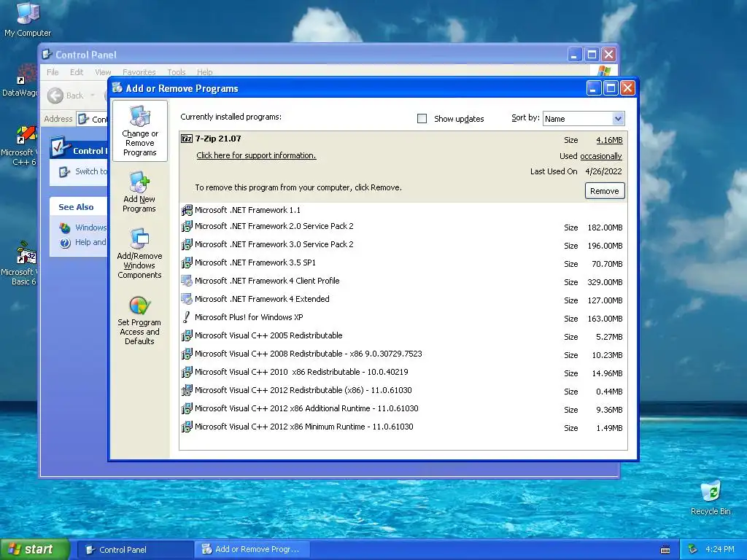Click icon of .NET Framework 3.5 SP1
This screenshot has height=560, width=747.
click(x=187, y=262)
